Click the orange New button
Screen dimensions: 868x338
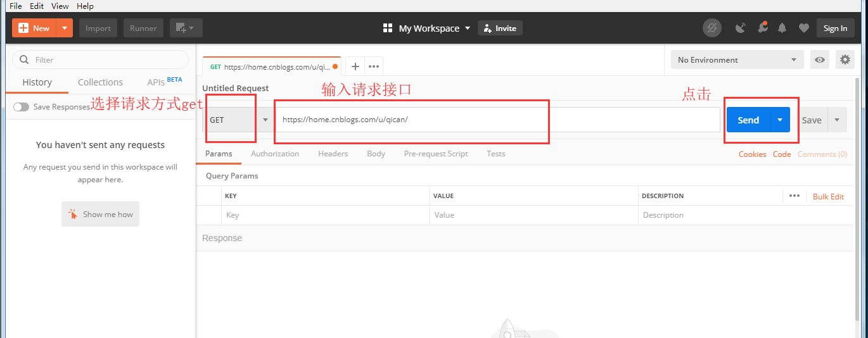pos(34,28)
